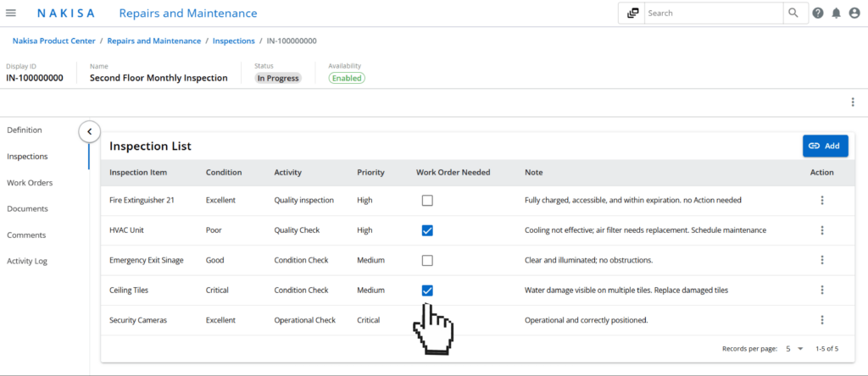Open the notifications bell

pyautogui.click(x=836, y=14)
